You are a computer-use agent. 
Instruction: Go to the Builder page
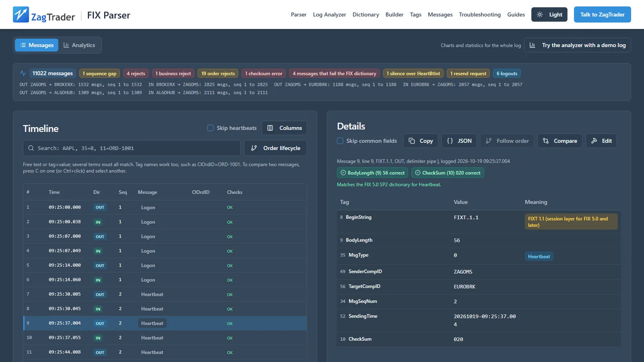(x=394, y=14)
